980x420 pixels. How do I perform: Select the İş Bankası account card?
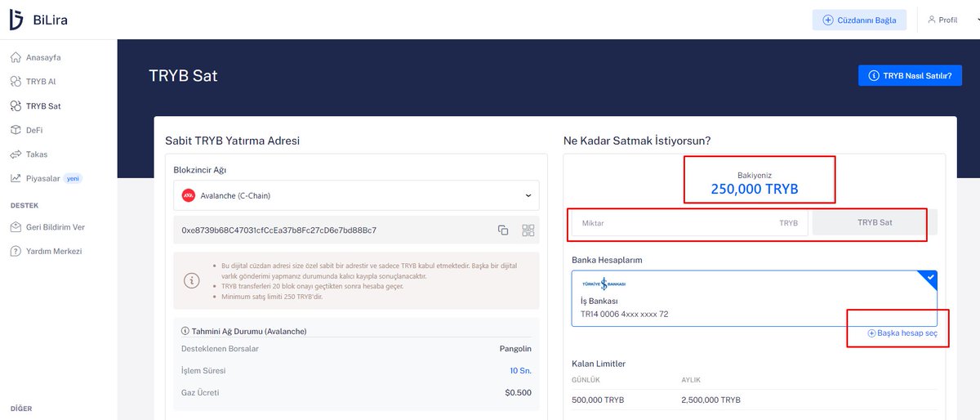[x=755, y=298]
